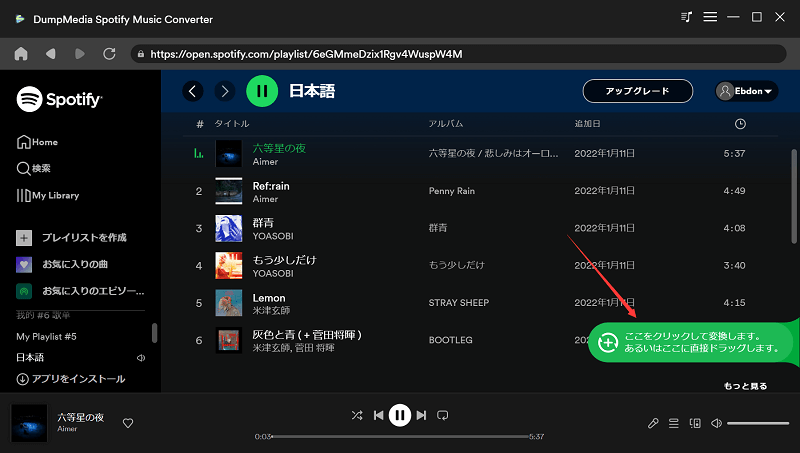The image size is (800, 453).
Task: Click Spotify back chevron button
Action: pos(193,91)
